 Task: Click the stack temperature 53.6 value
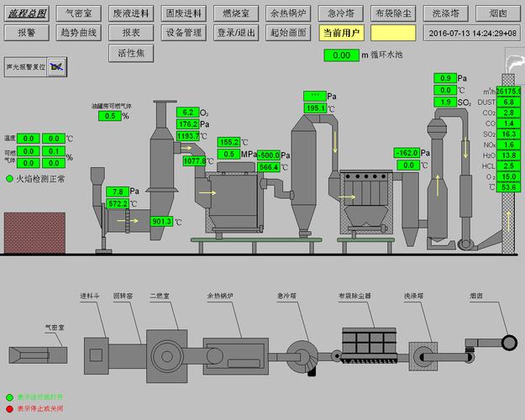(508, 187)
